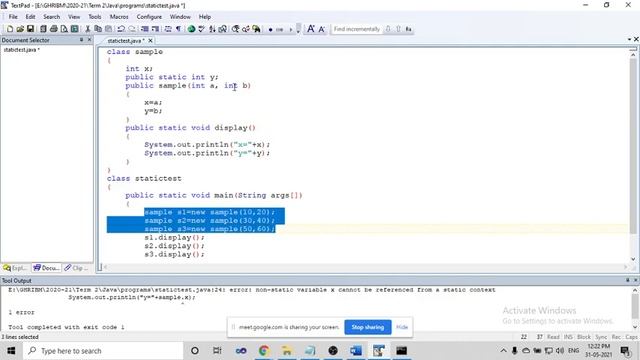Run the spelling check icon
The width and height of the screenshot is (640, 360).
click(202, 29)
